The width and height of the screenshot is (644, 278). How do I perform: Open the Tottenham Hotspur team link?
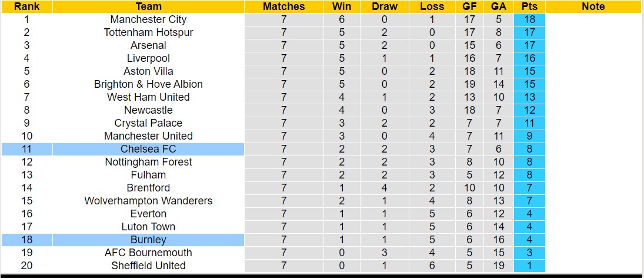click(x=148, y=32)
